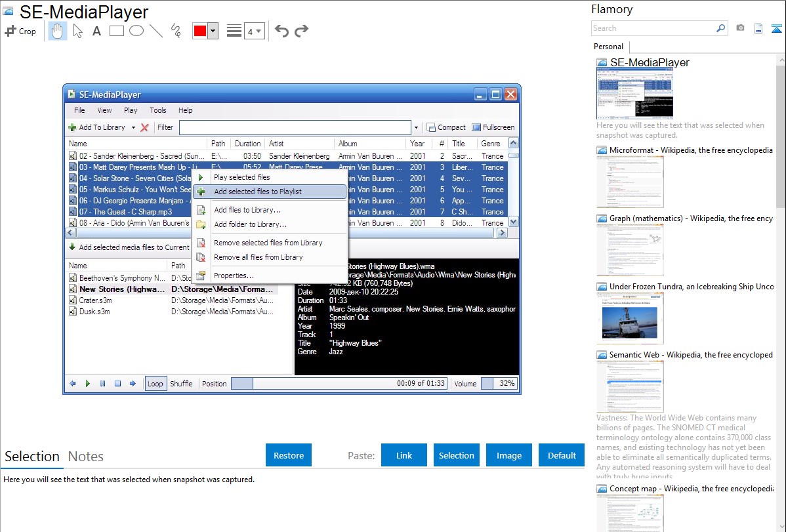Click in the Flamory search field

[x=653, y=28]
